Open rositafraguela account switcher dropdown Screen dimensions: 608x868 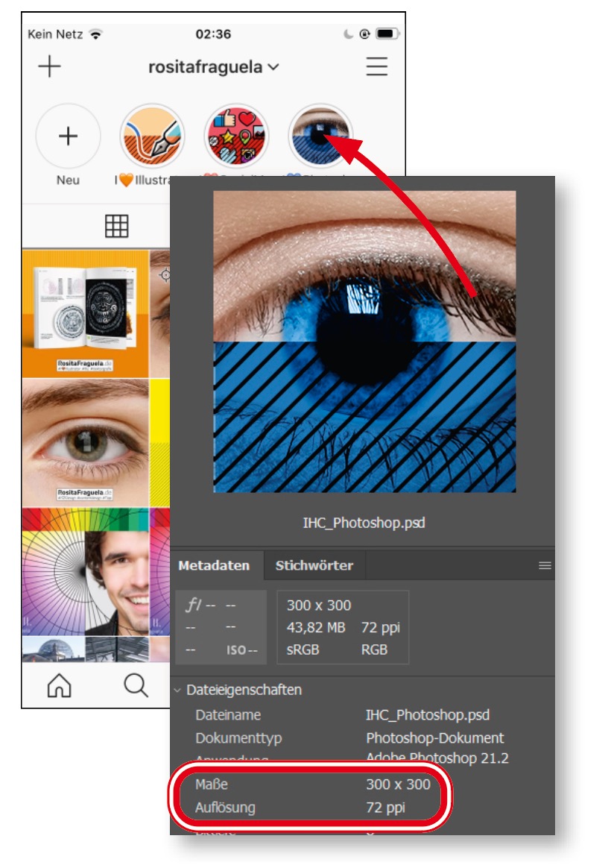[x=214, y=67]
